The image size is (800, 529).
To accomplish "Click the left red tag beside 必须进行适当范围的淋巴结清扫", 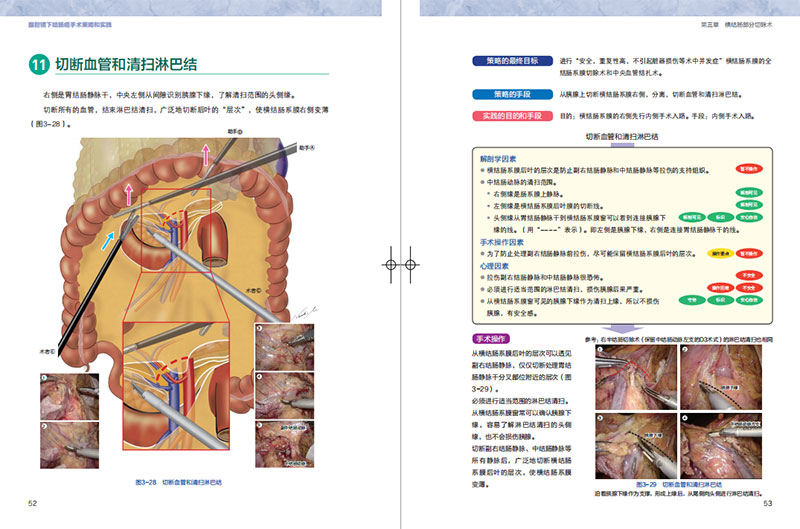I will click(x=720, y=288).
